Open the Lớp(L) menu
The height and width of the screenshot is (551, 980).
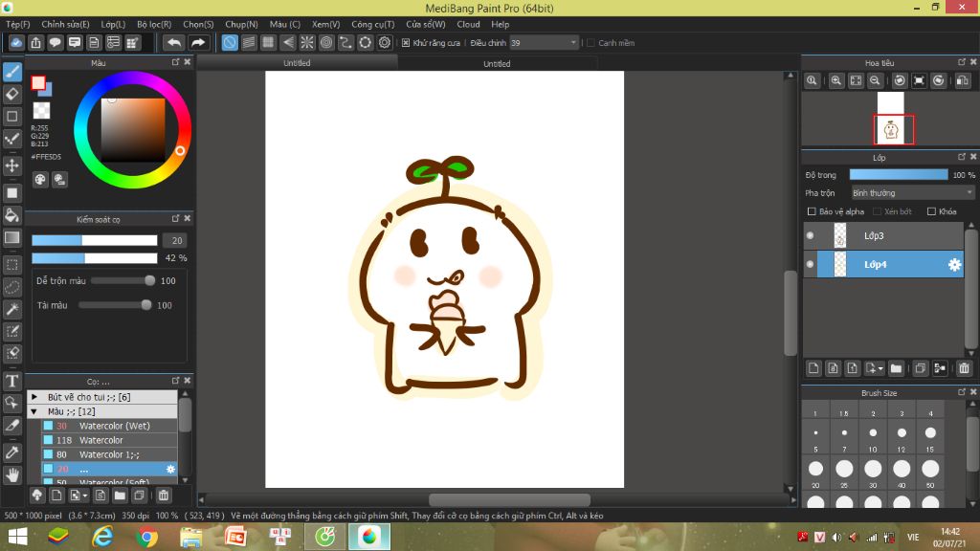pyautogui.click(x=113, y=24)
